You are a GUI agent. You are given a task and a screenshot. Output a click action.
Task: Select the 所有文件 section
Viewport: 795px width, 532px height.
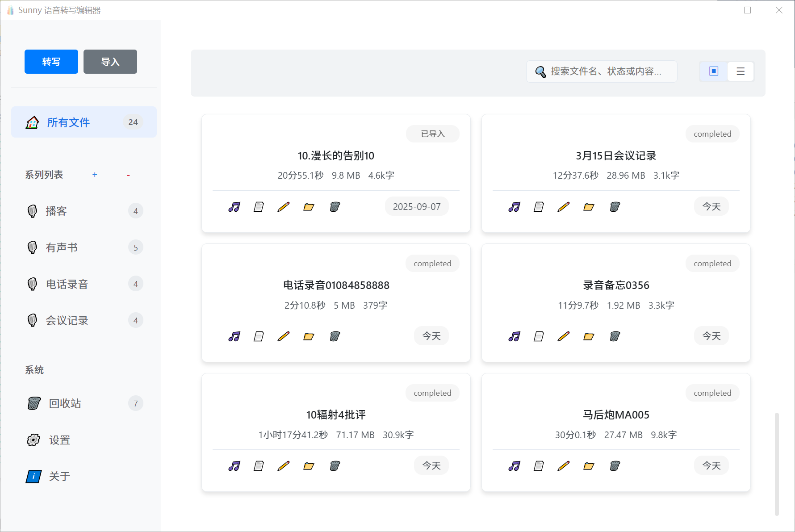tap(68, 122)
